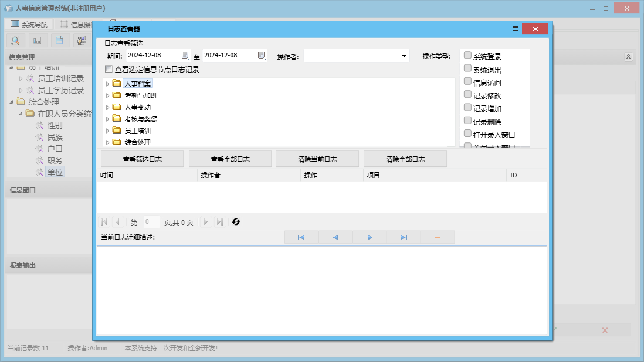The image size is (644, 362).
Task: Click the log detail description text area
Action: (322, 291)
